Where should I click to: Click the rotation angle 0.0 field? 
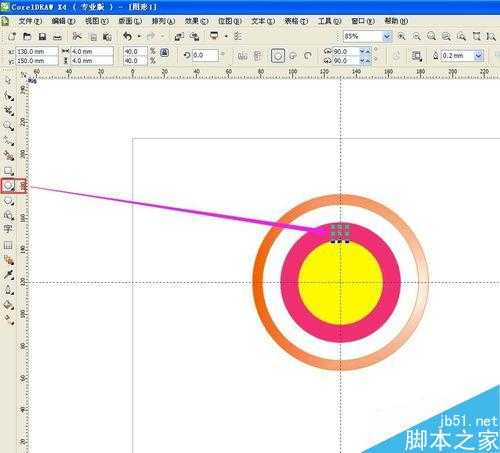(205, 55)
